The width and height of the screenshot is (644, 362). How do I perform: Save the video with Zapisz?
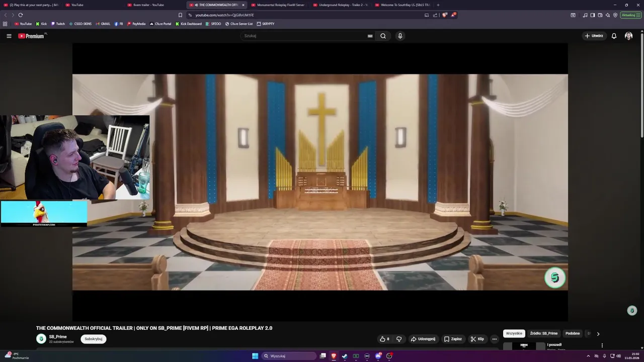coord(453,339)
